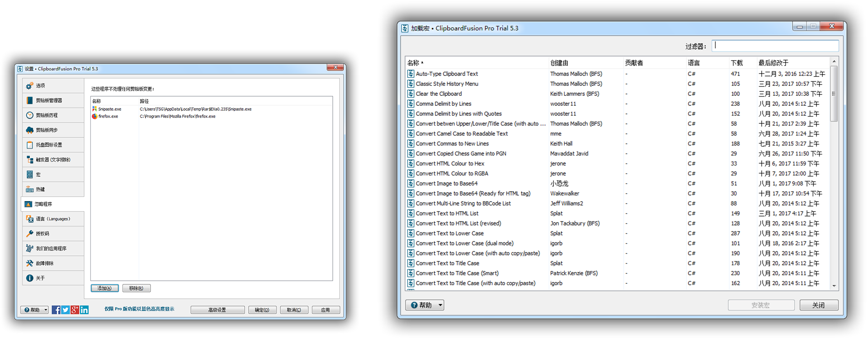Sort macros by the 最后修改于 column header
Viewport: 868px width, 339px height.
coord(793,63)
